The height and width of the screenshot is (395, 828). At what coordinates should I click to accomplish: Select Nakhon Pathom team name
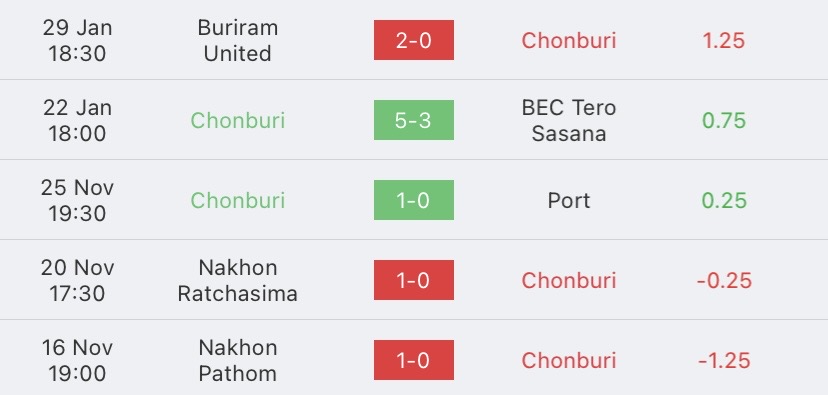pos(238,360)
